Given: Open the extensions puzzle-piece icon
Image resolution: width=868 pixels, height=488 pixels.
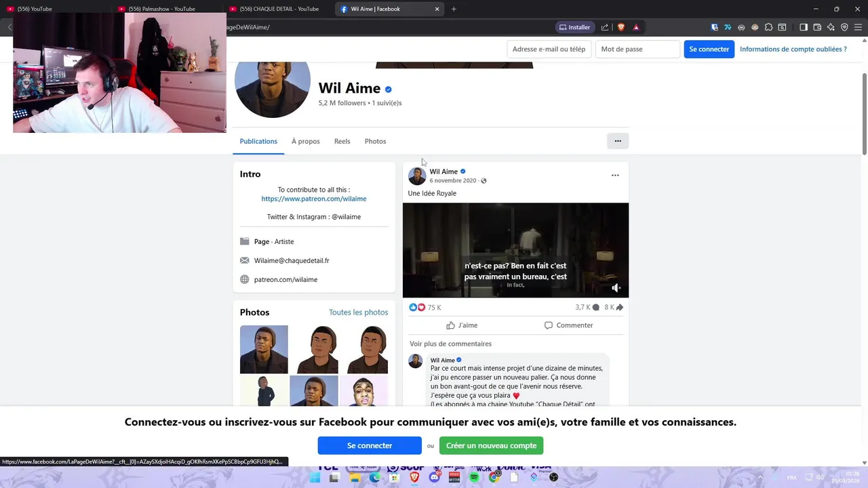Looking at the screenshot, I should click(x=768, y=27).
